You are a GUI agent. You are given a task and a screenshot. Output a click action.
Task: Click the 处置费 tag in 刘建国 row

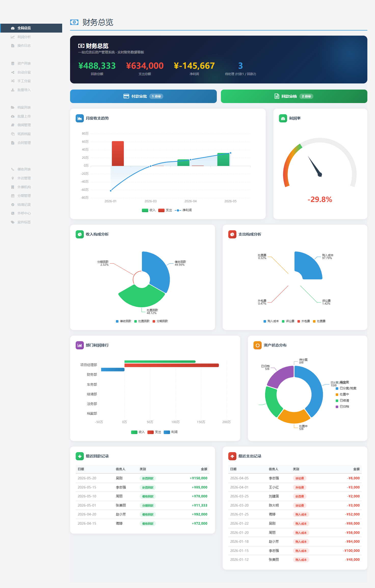[x=300, y=496]
